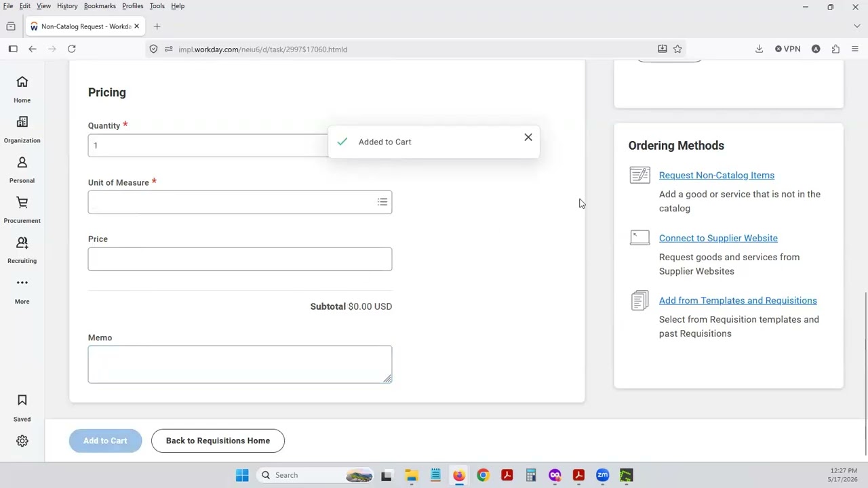Open browser Extensions puzzle icon
This screenshot has width=868, height=488.
click(835, 49)
